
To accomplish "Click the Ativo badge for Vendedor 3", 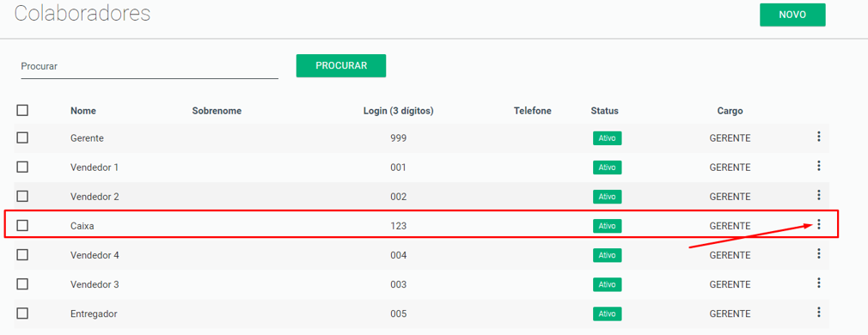I will 608,284.
